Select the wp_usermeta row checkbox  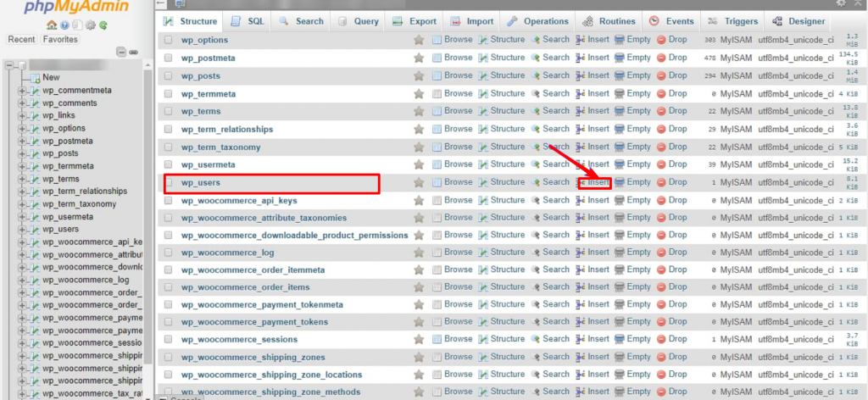pos(168,164)
